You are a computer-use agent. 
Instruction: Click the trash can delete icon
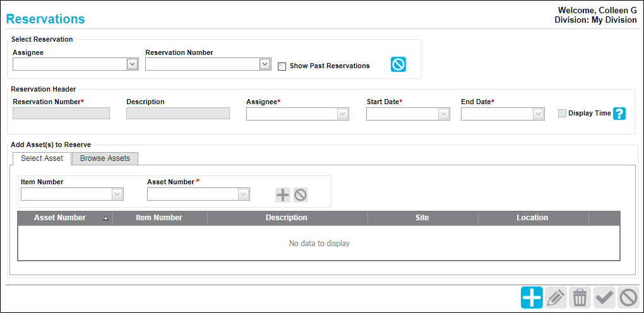click(580, 297)
